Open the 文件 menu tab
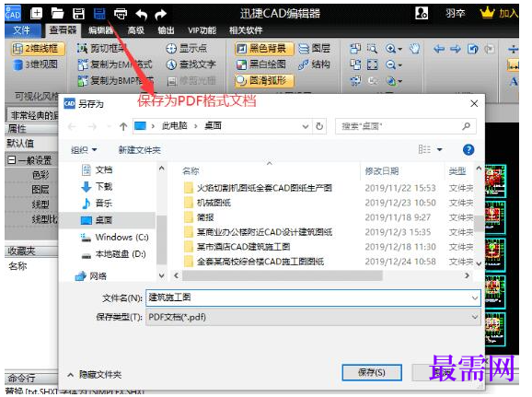532x397 pixels. (x=22, y=30)
